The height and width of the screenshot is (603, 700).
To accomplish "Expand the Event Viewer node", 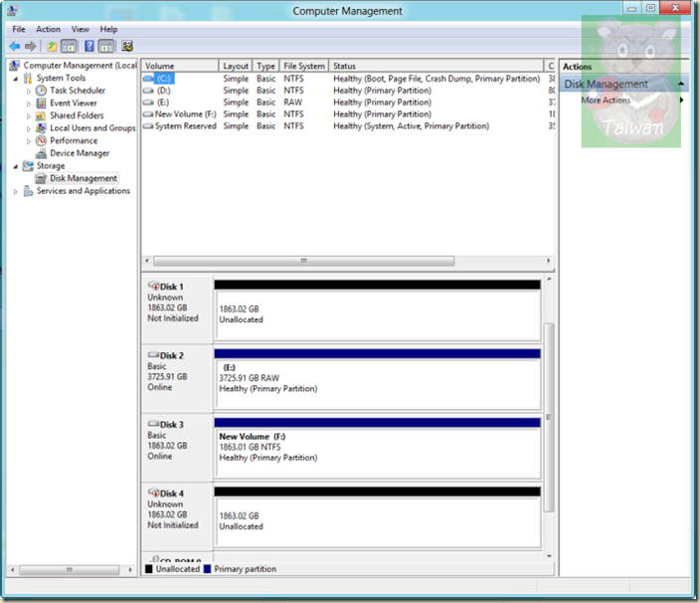I will click(x=29, y=103).
